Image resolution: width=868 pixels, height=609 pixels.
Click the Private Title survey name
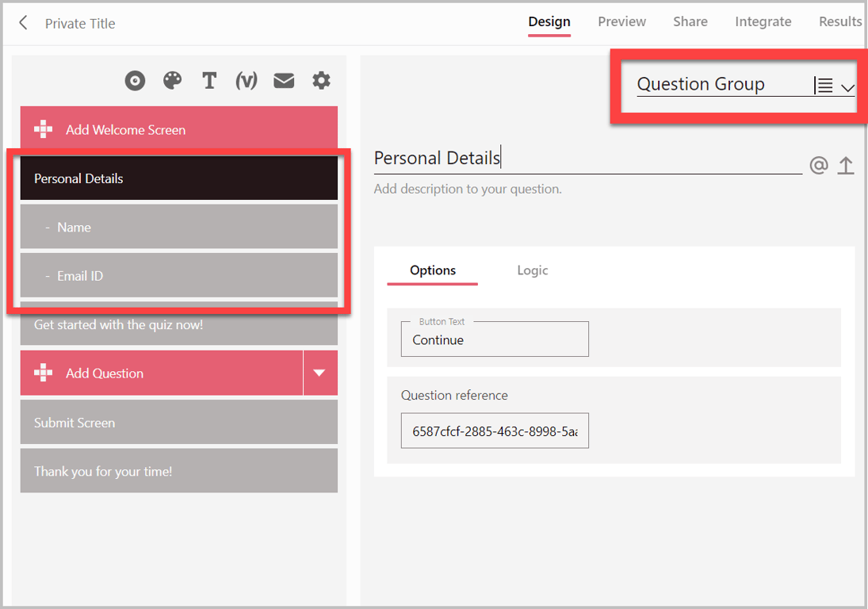click(x=80, y=24)
